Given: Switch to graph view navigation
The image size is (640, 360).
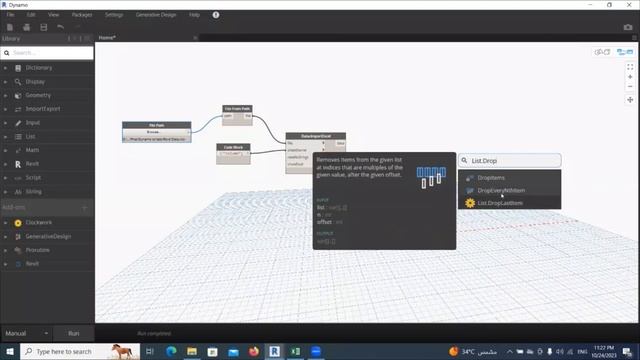Looking at the screenshot, I should (625, 52).
